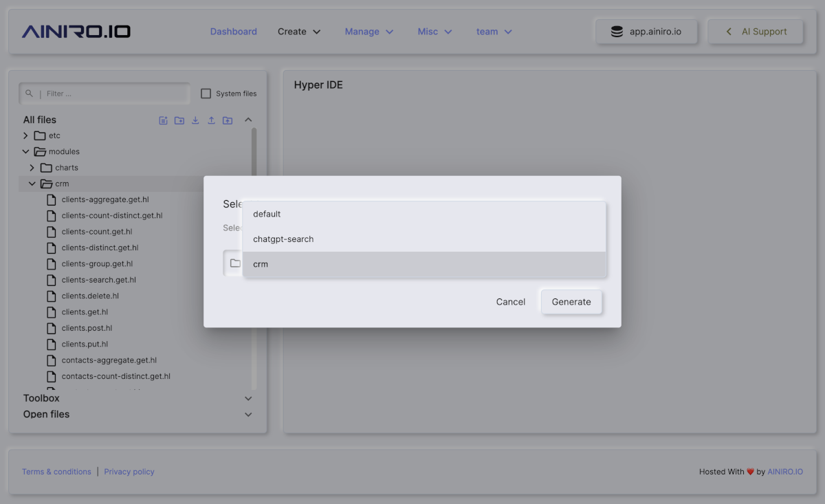Select the chatgpt-search option

pyautogui.click(x=424, y=239)
